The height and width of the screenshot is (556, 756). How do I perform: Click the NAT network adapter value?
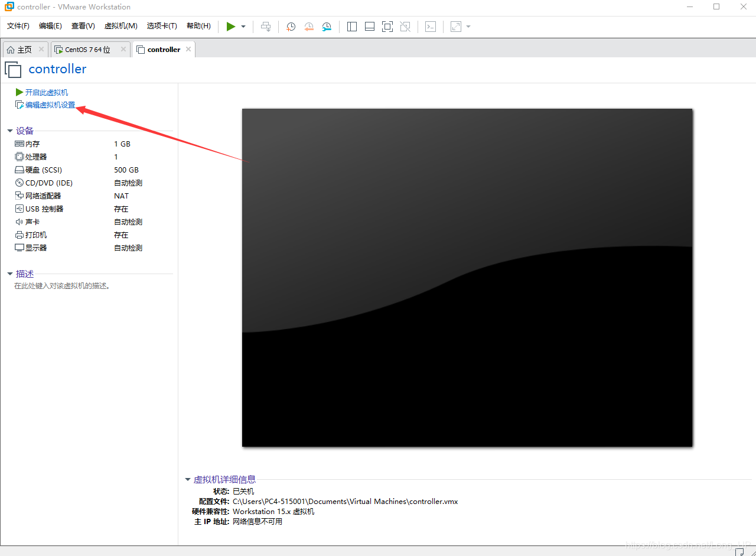pos(121,196)
